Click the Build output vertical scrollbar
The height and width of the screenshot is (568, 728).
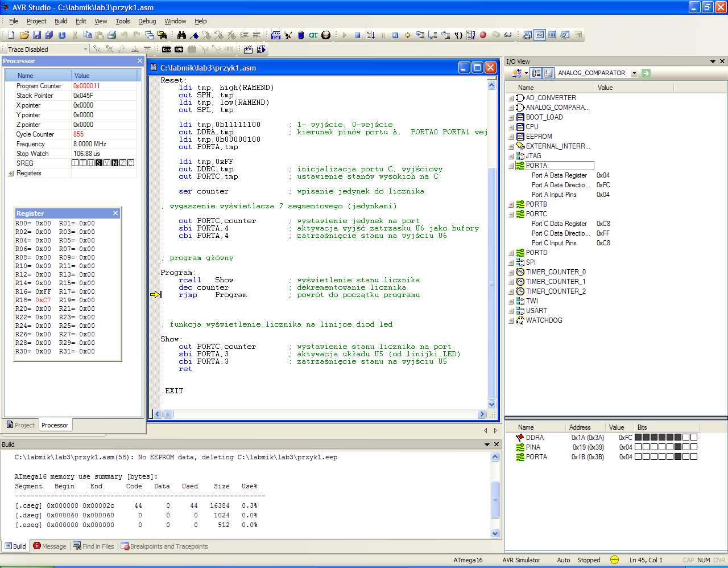point(495,495)
